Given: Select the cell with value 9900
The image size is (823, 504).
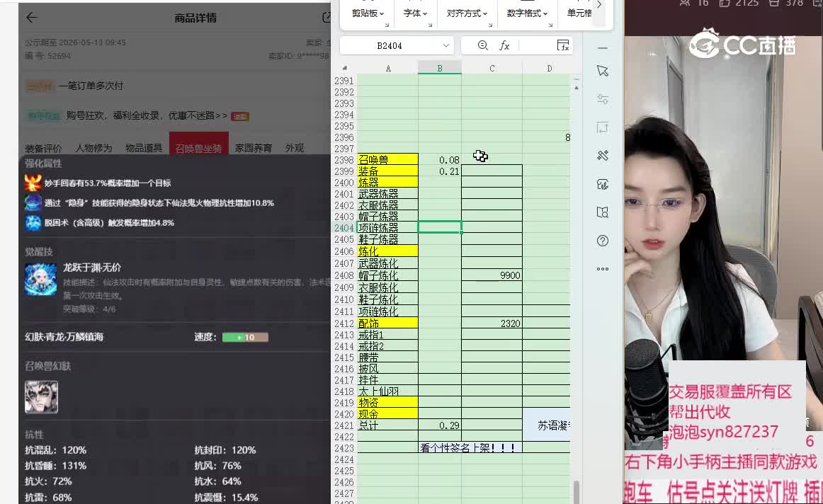Looking at the screenshot, I should pyautogui.click(x=492, y=275).
